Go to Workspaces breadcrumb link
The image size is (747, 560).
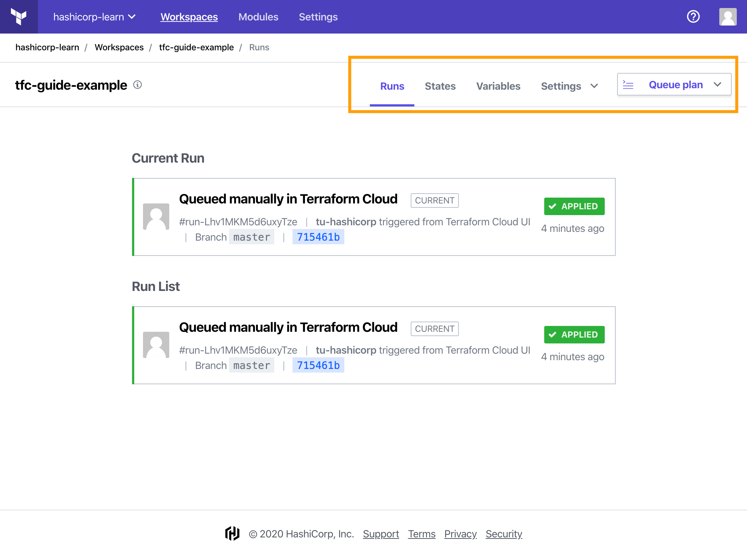point(119,47)
